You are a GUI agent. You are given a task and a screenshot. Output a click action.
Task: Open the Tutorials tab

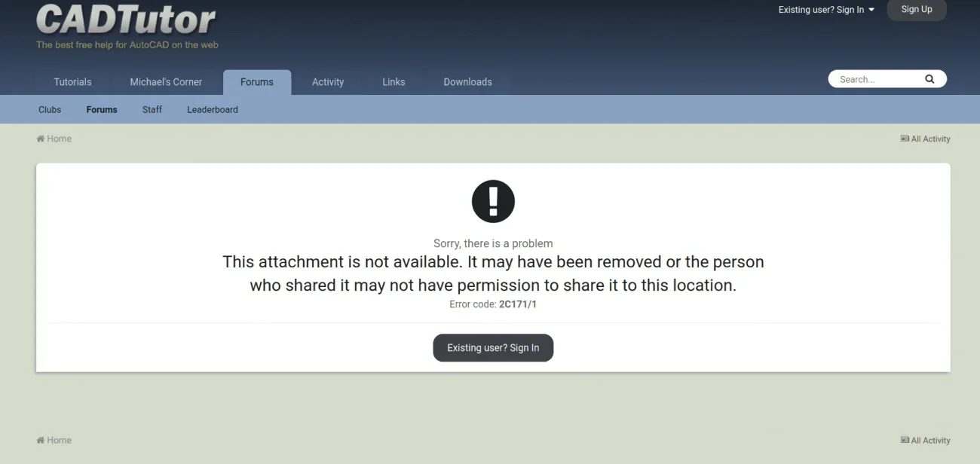72,82
